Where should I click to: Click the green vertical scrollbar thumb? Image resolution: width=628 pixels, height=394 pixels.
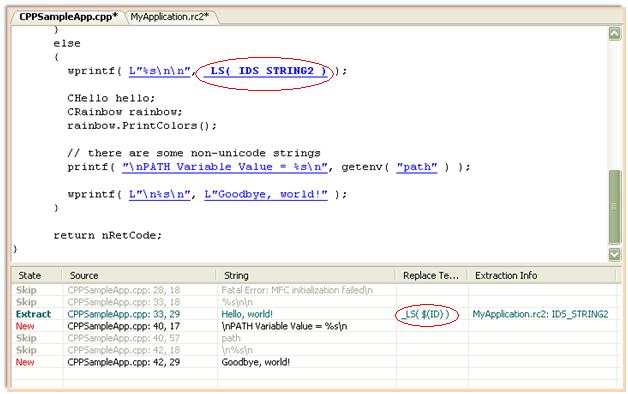pos(614,207)
